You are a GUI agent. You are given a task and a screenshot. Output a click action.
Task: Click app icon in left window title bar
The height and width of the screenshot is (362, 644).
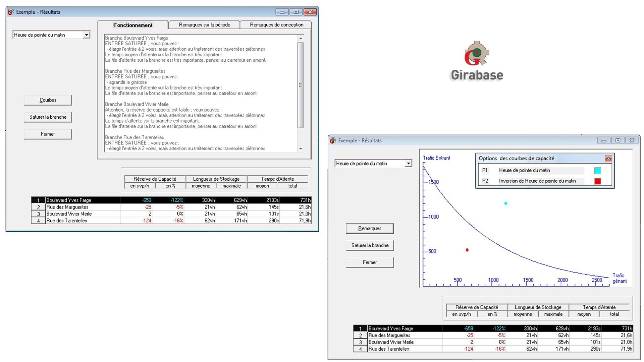click(11, 12)
